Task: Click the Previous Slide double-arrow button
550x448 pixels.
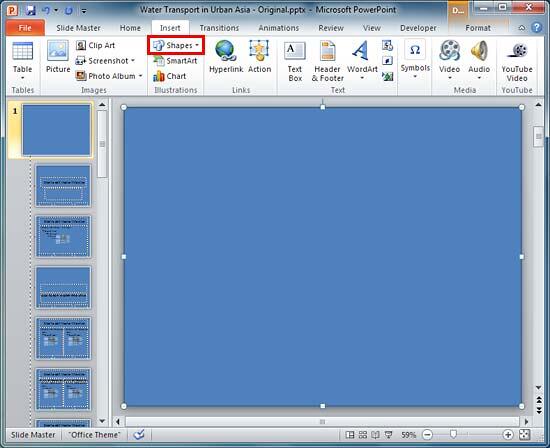Action: [539, 400]
